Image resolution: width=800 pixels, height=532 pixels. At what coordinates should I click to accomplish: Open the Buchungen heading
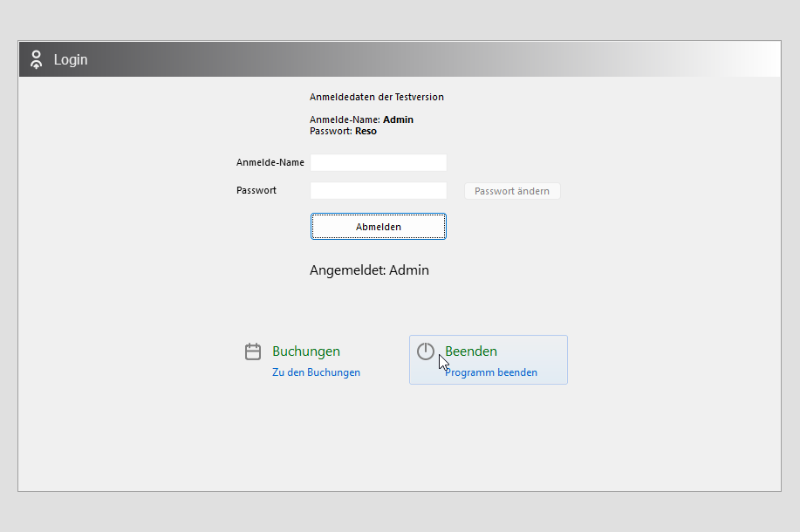click(306, 351)
